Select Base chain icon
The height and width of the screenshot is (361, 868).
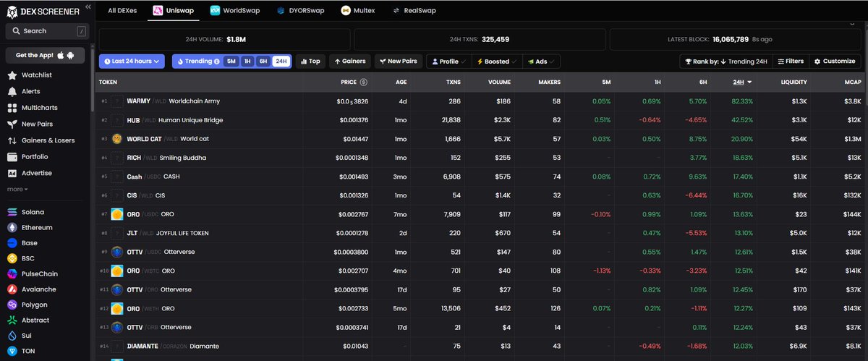(12, 243)
